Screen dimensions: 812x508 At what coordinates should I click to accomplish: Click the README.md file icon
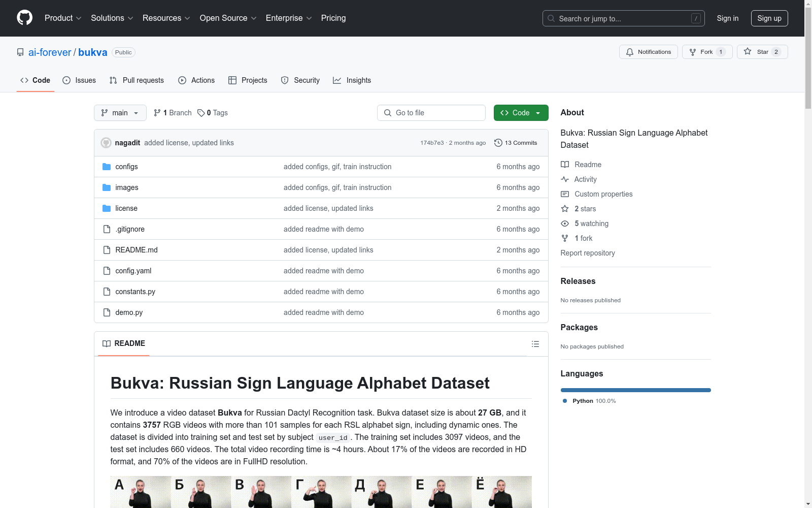click(x=107, y=250)
